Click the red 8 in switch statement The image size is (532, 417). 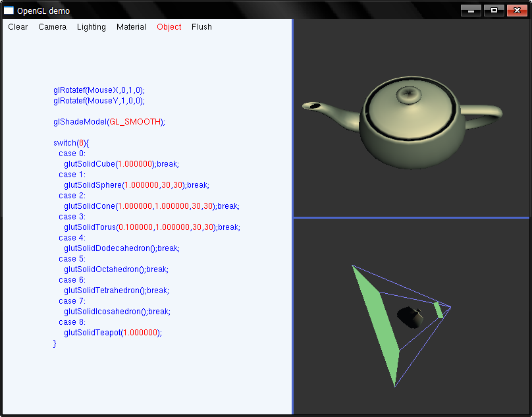pos(81,143)
